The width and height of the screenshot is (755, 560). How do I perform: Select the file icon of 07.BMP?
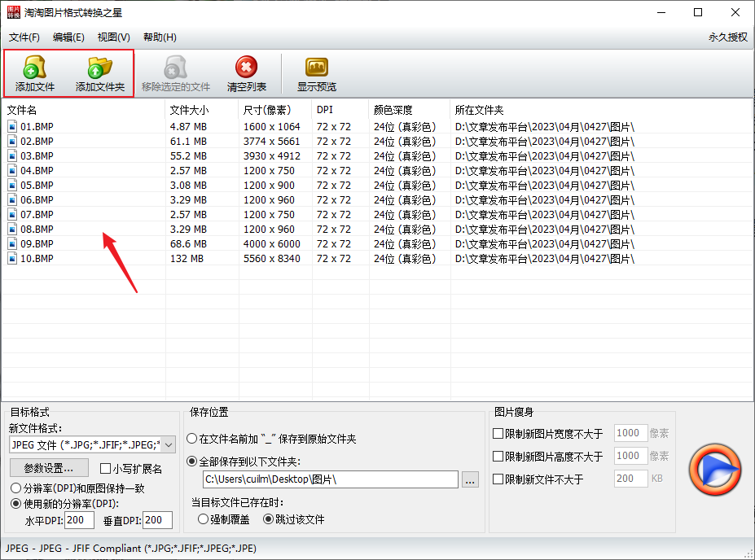coord(12,215)
